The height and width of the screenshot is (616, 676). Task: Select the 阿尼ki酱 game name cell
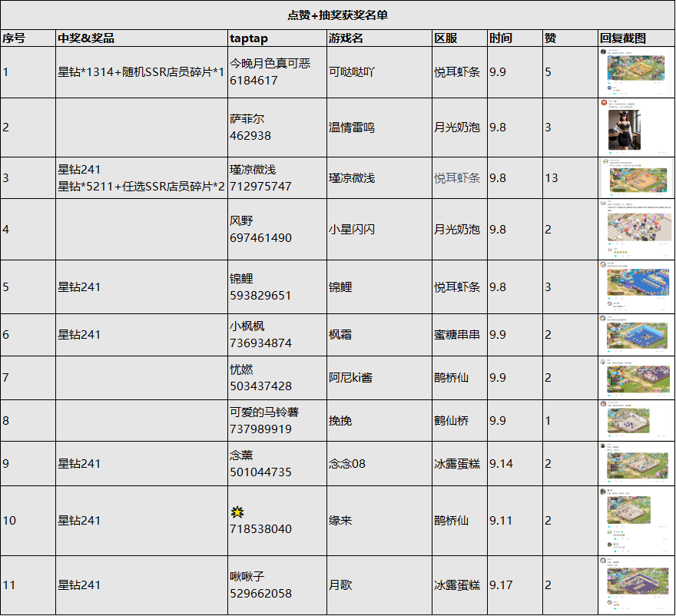click(x=379, y=378)
